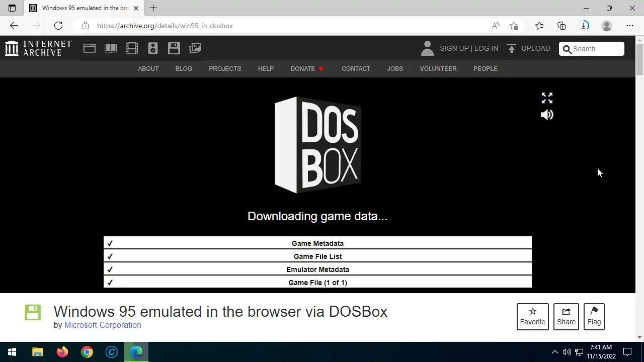The height and width of the screenshot is (362, 644).
Task: Click the Flag button
Action: (594, 317)
